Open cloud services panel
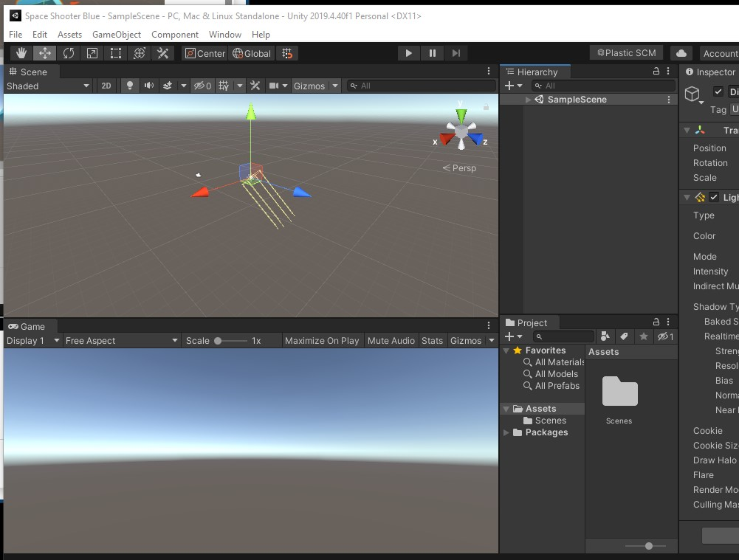 point(681,53)
